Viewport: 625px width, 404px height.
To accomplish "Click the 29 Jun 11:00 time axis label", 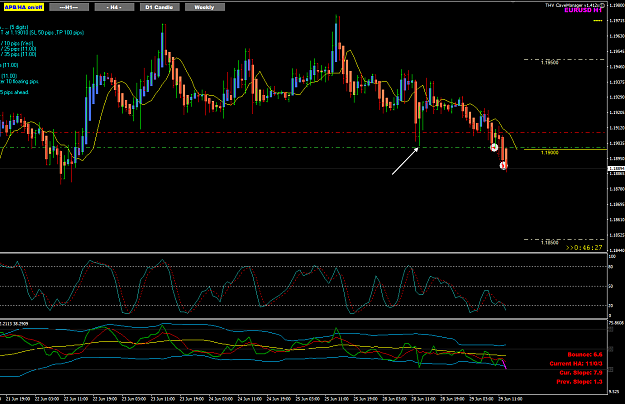I will 511,399.
